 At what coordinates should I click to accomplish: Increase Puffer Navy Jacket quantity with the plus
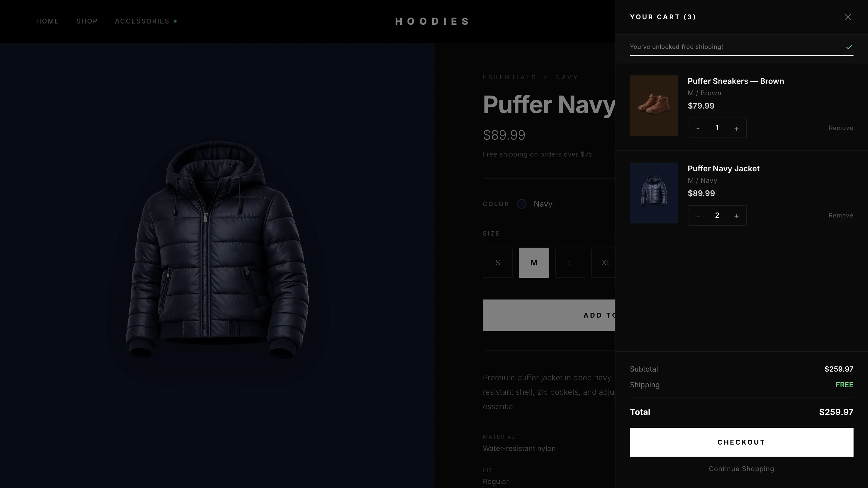point(736,216)
